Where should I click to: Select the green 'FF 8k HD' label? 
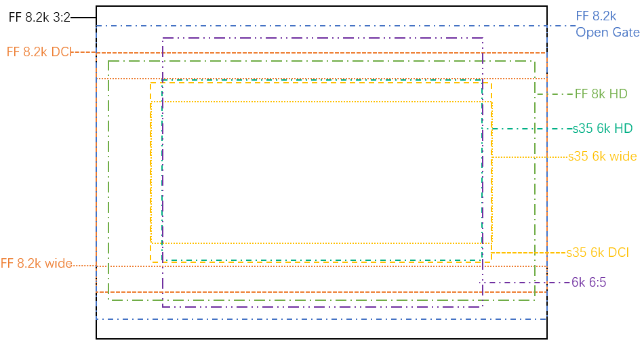point(601,94)
